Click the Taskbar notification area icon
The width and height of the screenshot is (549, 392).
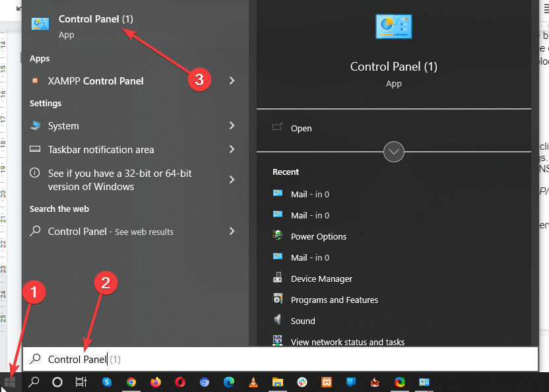pyautogui.click(x=35, y=149)
